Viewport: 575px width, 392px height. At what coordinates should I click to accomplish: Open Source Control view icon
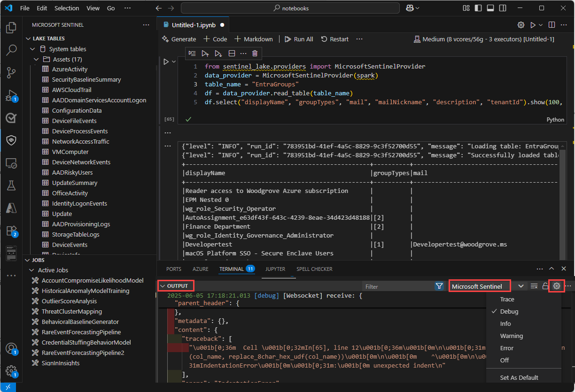11,72
